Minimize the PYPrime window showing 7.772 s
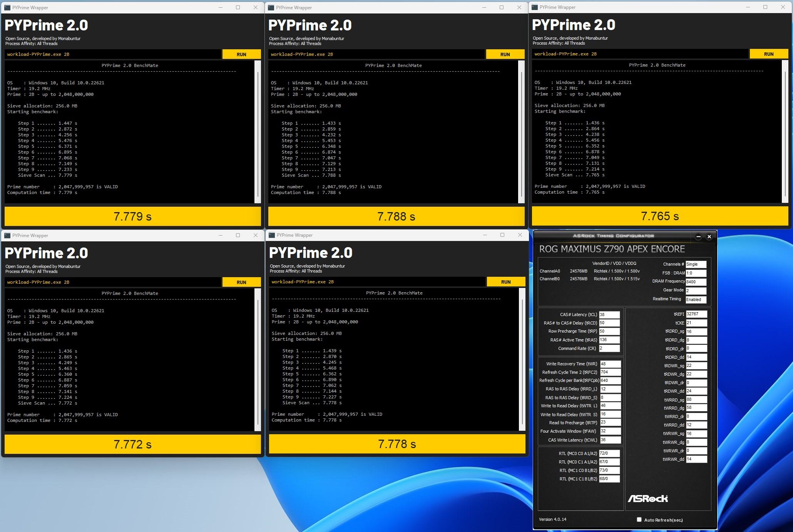The image size is (793, 532). [x=221, y=235]
